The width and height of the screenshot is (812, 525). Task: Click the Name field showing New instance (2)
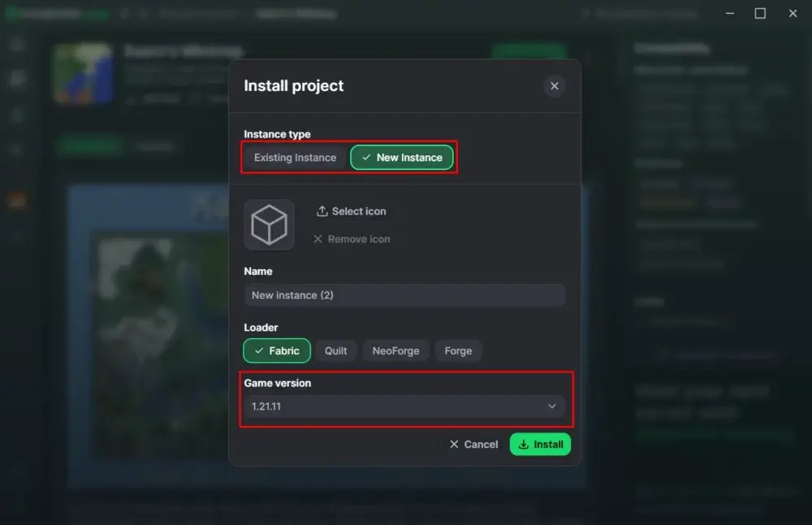(405, 295)
